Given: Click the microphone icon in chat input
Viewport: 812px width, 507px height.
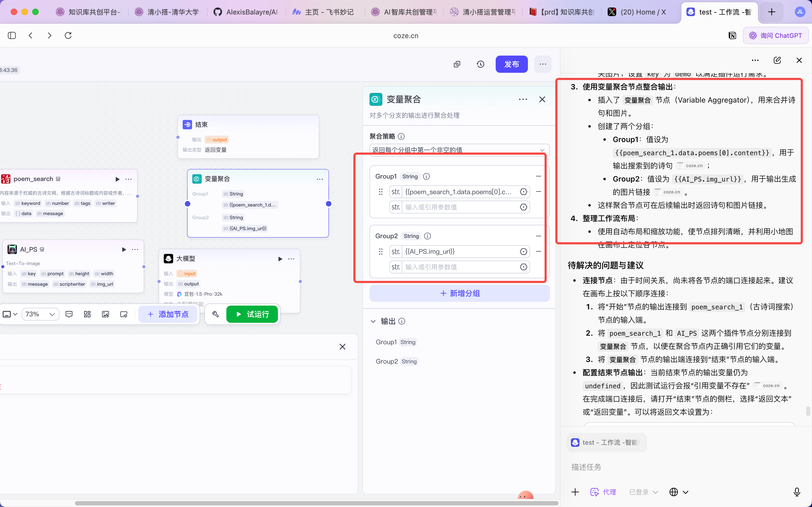Looking at the screenshot, I should [797, 492].
